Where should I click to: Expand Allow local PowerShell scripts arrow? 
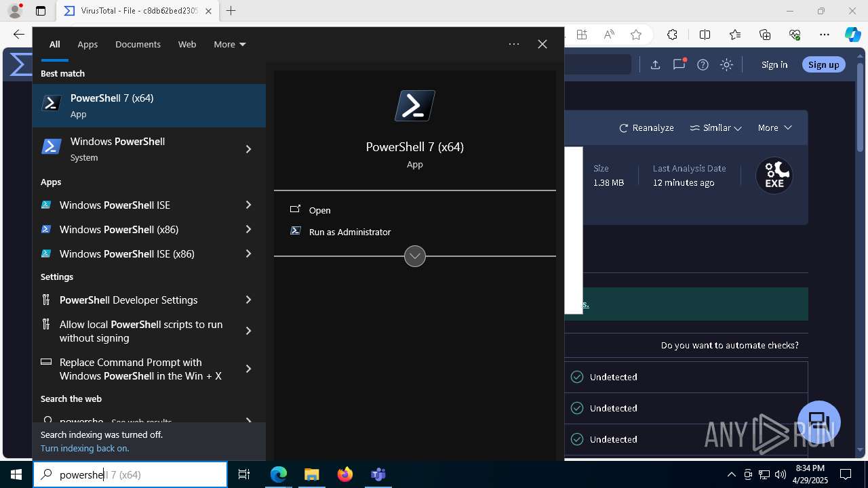(249, 331)
